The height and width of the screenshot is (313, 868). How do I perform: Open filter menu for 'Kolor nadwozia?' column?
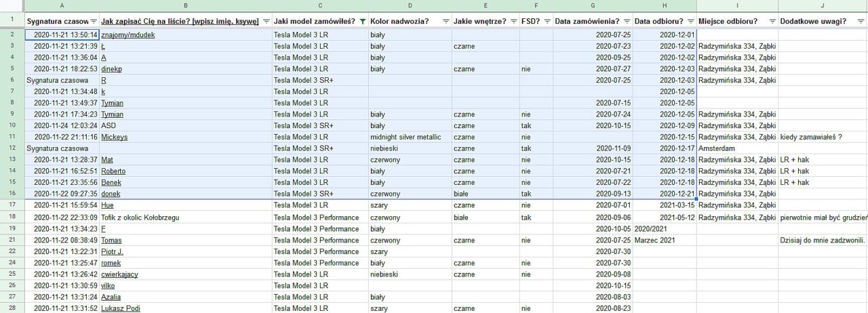[446, 22]
